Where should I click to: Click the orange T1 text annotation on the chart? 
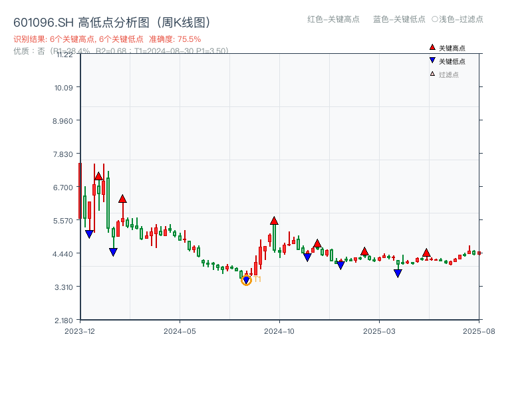(x=258, y=279)
